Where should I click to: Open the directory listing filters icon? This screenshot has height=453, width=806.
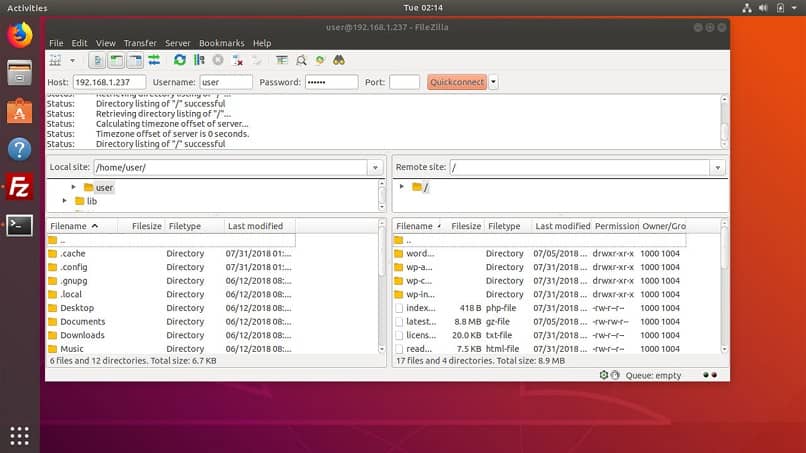tap(282, 61)
